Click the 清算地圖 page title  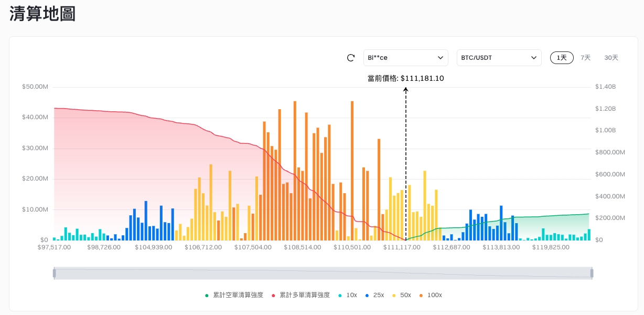[x=42, y=14]
